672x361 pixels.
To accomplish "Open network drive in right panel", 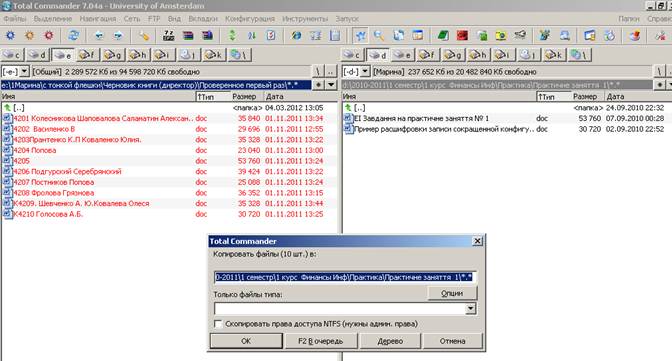I will (x=579, y=55).
